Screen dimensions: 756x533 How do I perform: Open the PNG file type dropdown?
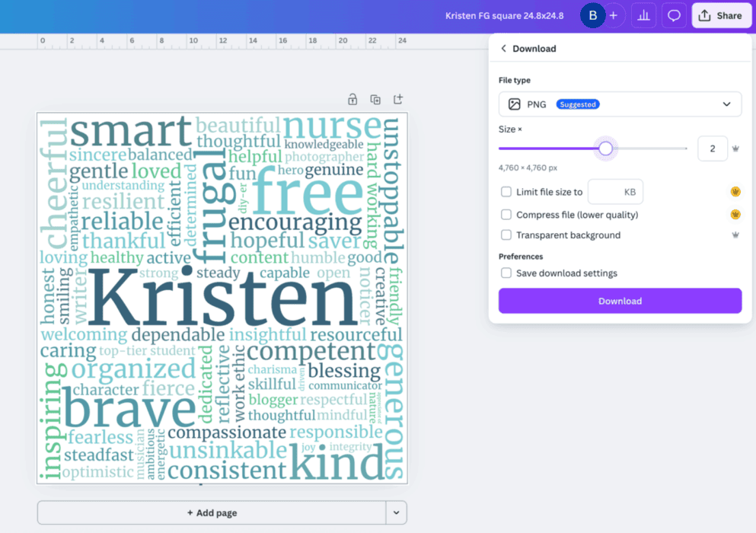(x=725, y=104)
